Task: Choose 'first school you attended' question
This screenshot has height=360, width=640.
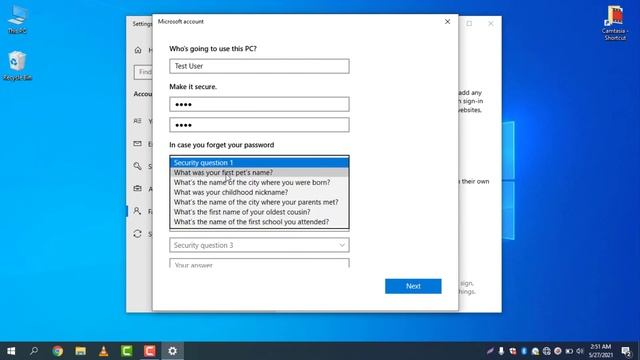Action: click(259, 222)
